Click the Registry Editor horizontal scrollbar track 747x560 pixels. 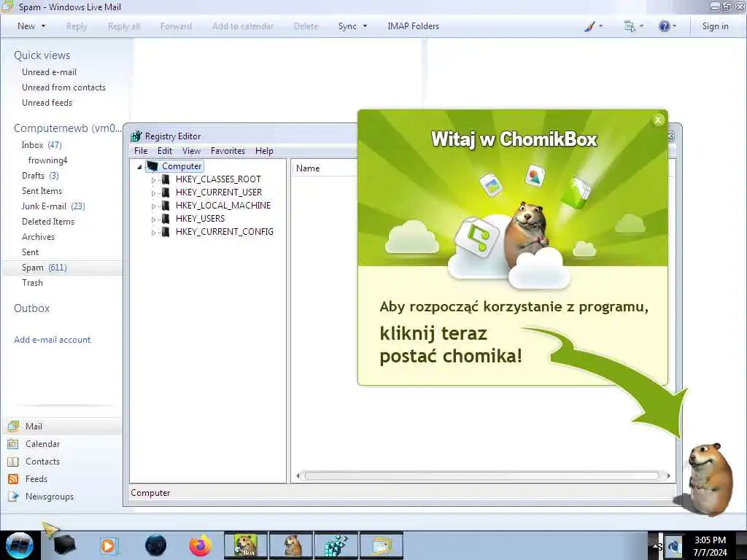[481, 475]
